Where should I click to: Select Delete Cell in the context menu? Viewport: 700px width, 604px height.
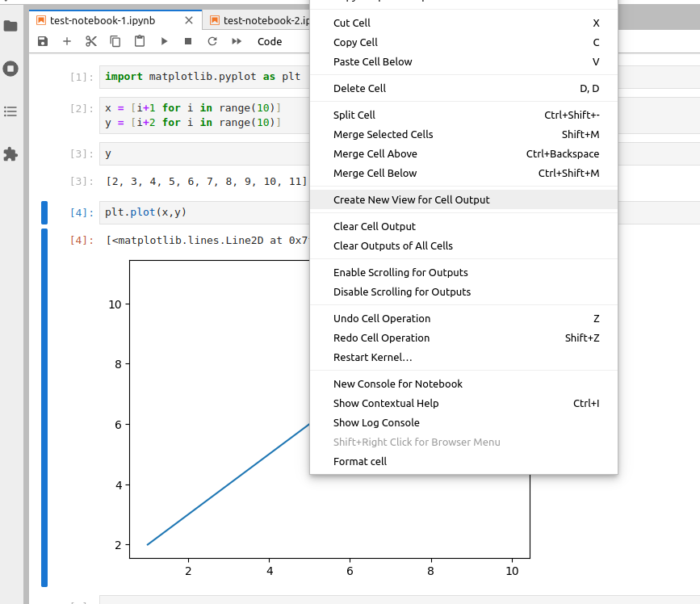pyautogui.click(x=463, y=88)
